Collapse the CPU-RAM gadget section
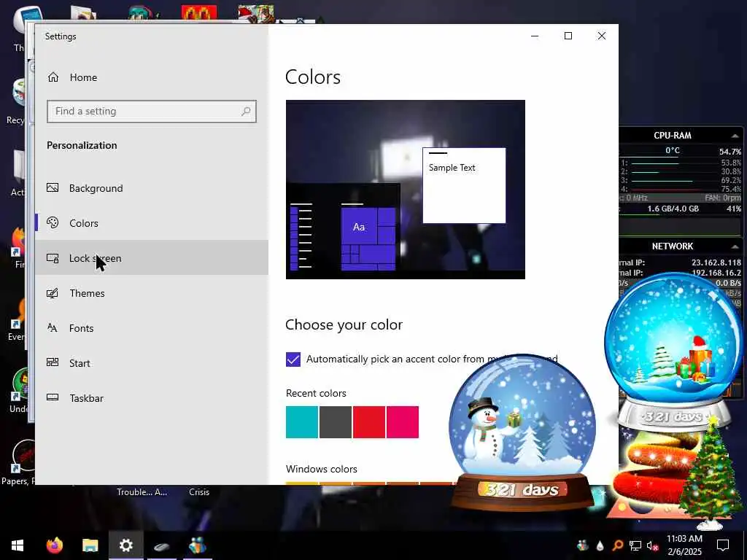 [x=735, y=136]
